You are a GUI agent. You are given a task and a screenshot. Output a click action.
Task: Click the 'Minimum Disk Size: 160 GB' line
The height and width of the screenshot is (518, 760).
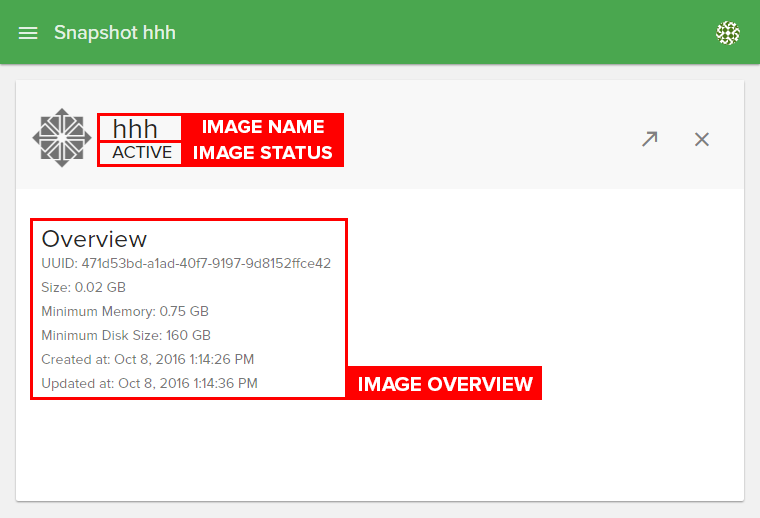tap(126, 335)
